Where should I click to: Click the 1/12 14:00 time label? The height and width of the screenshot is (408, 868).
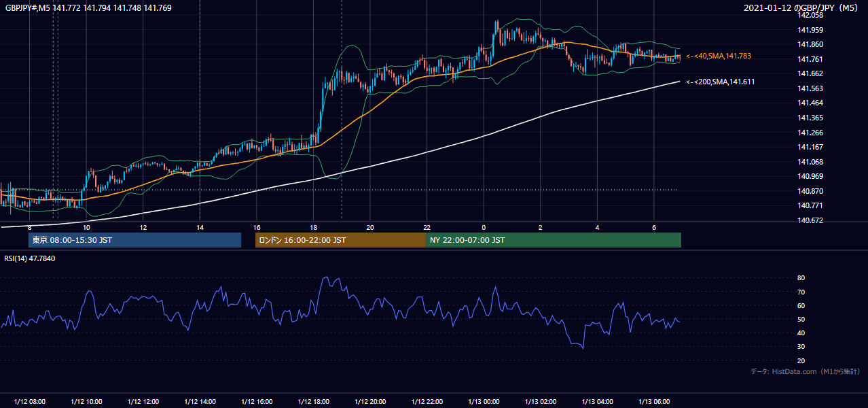200,401
